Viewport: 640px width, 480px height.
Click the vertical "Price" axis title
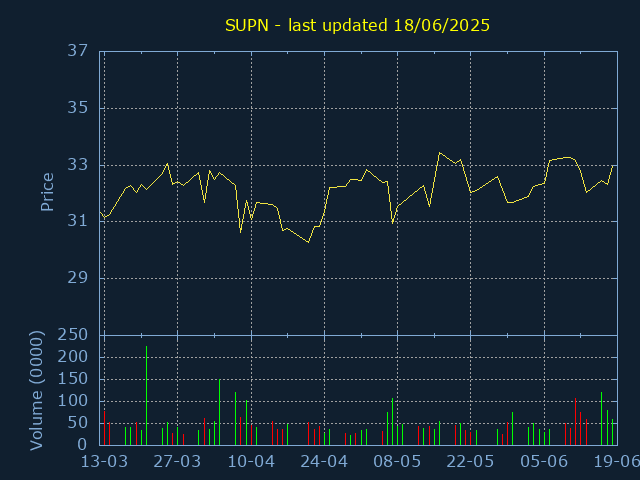pyautogui.click(x=47, y=192)
